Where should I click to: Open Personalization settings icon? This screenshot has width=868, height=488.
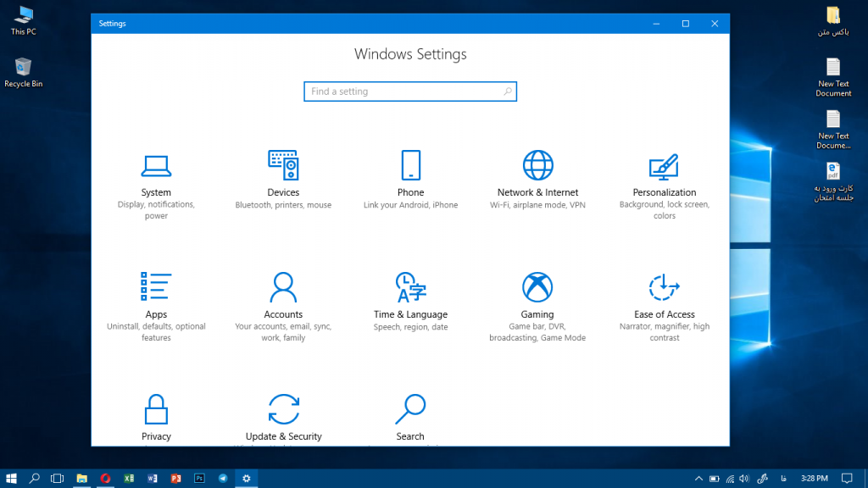point(664,167)
